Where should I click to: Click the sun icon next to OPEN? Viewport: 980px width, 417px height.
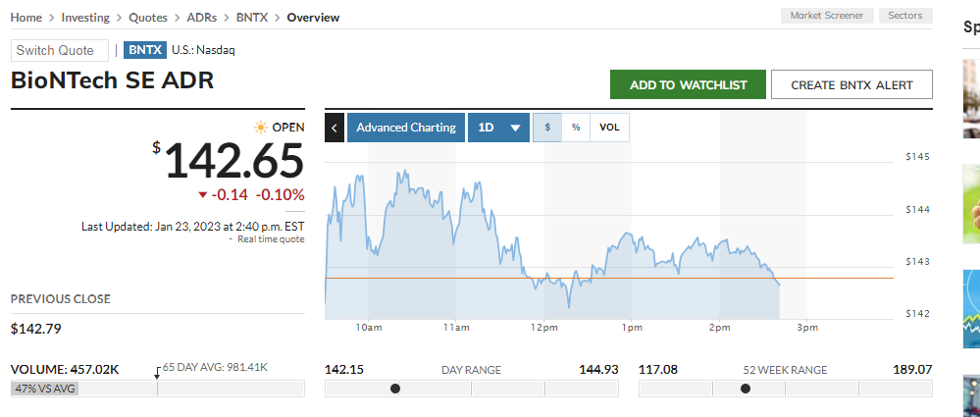pyautogui.click(x=260, y=128)
